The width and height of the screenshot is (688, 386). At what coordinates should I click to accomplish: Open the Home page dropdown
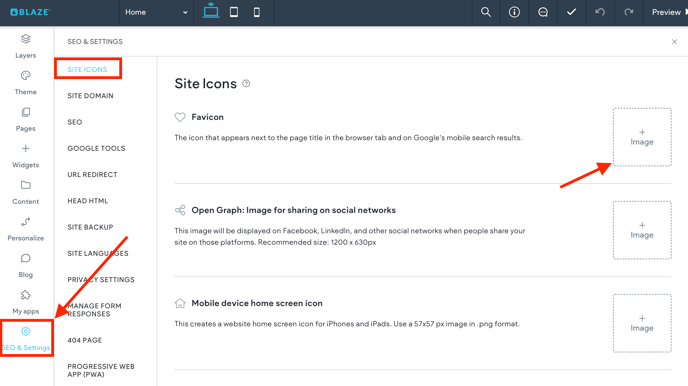tap(156, 12)
